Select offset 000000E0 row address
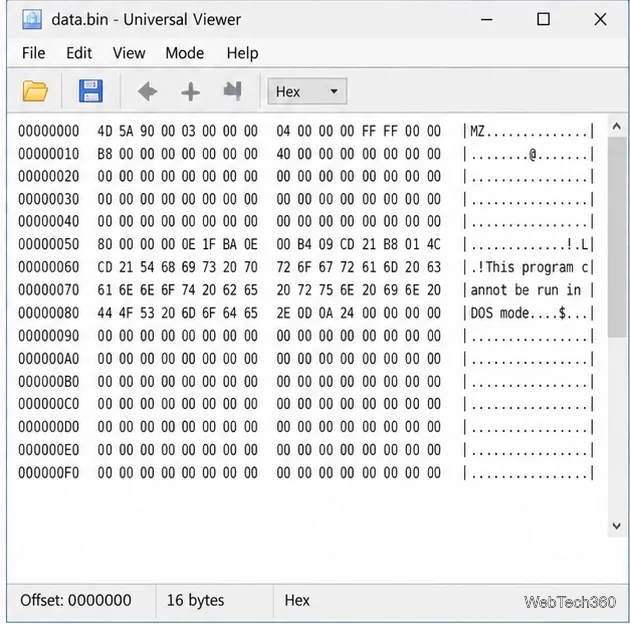This screenshot has height=624, width=630. point(49,450)
